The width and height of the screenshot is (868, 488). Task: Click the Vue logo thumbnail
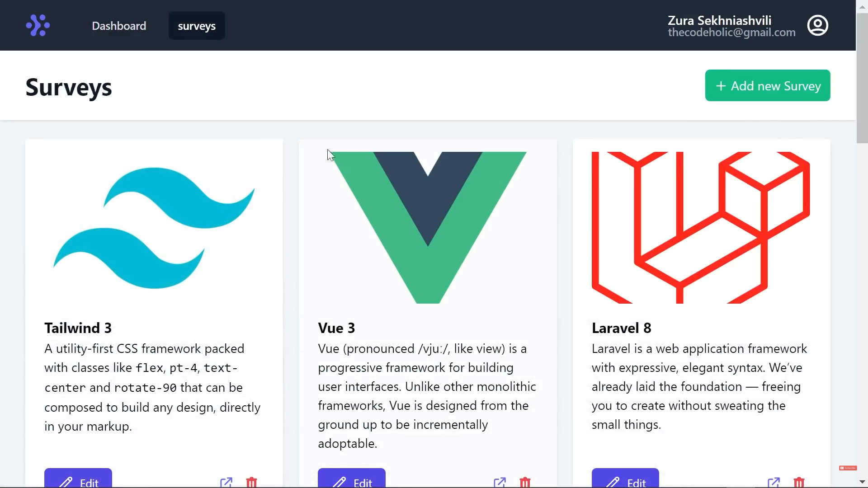tap(428, 227)
